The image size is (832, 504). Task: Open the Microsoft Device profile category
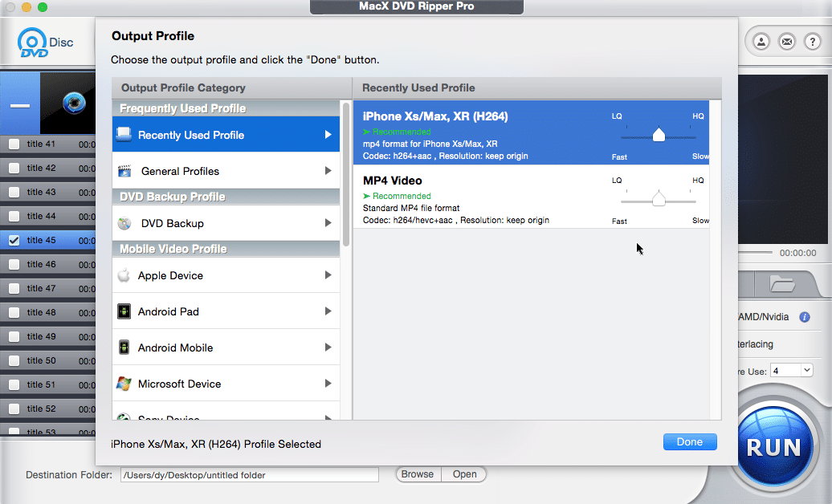click(225, 383)
